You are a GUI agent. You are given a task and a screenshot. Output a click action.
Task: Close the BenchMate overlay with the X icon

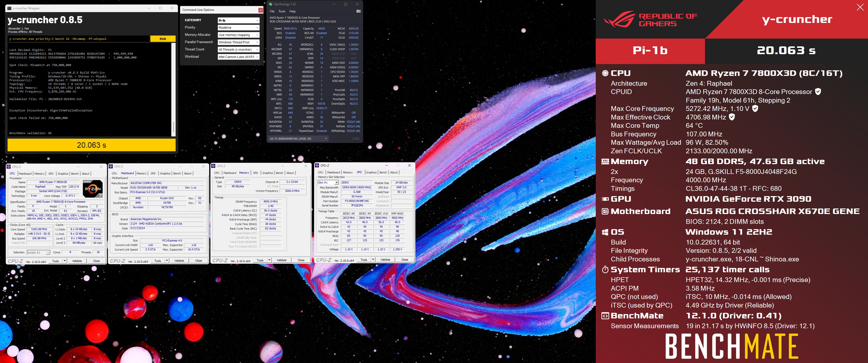pos(860,7)
